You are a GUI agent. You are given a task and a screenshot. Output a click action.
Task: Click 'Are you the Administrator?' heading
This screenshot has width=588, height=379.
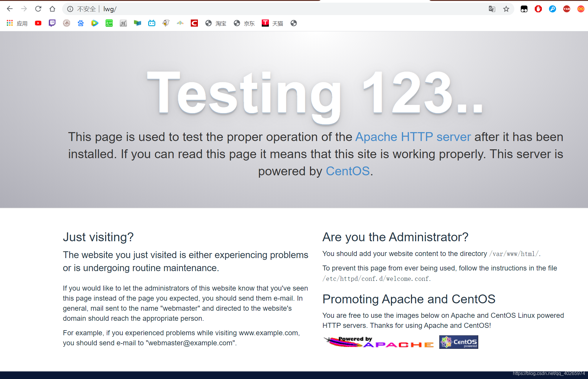395,237
